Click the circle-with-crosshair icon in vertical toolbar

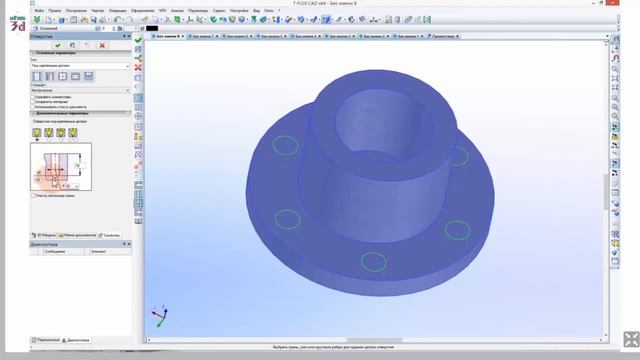click(x=138, y=117)
